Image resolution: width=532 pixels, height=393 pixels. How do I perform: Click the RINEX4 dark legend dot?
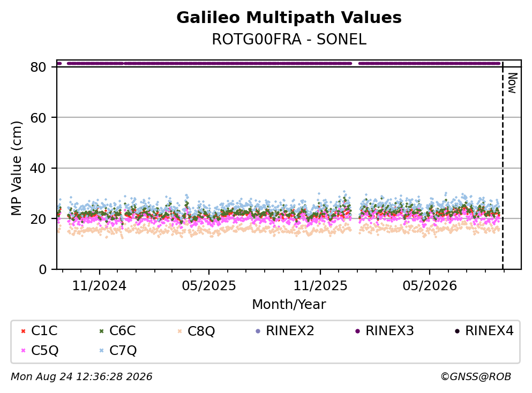[457, 331]
